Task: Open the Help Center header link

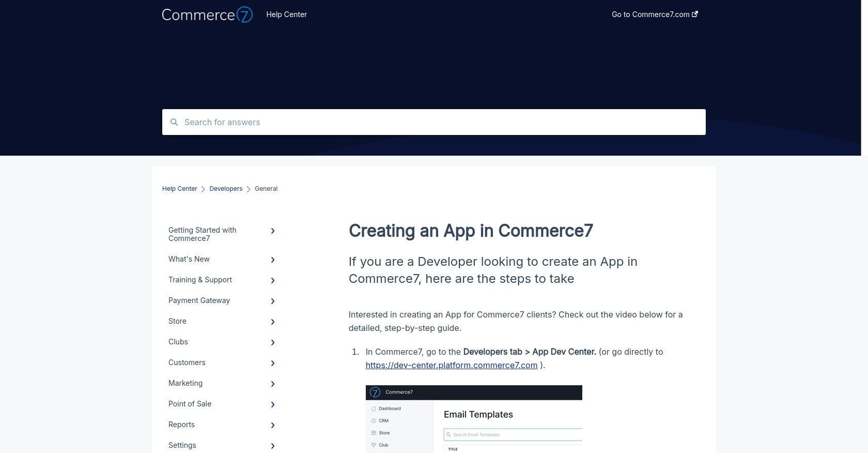Action: tap(286, 14)
